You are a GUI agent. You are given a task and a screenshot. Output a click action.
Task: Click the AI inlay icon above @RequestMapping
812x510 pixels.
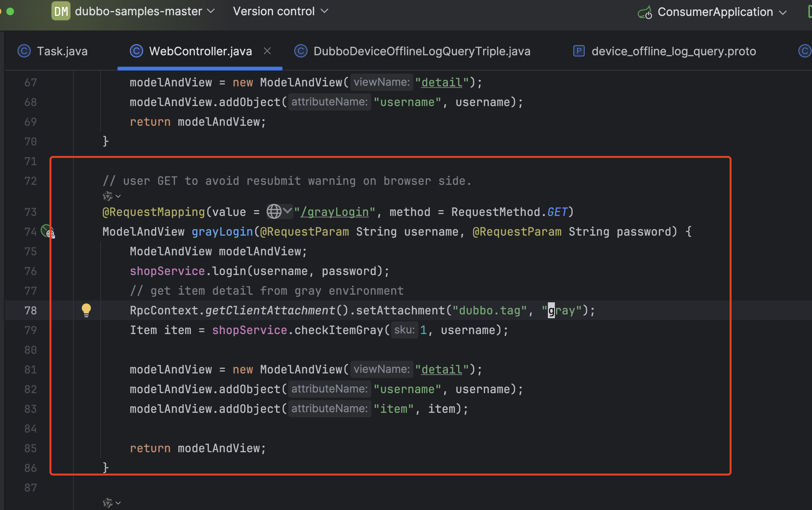[108, 196]
